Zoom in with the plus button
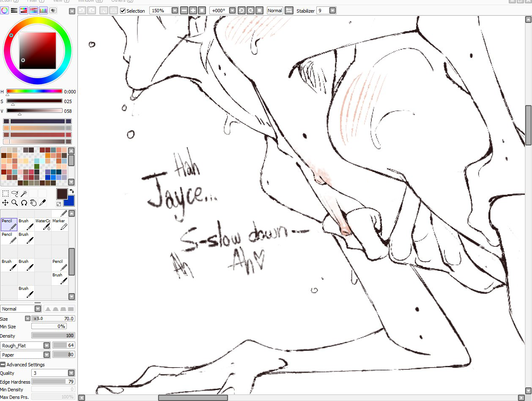 pos(193,10)
